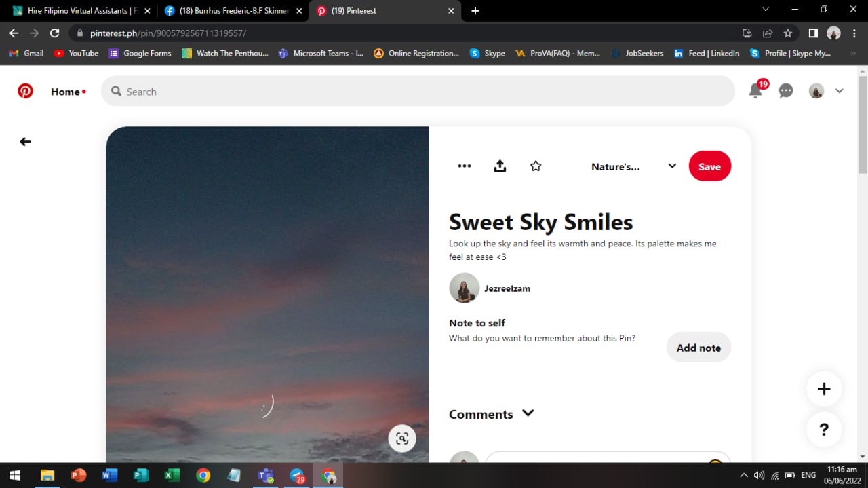The height and width of the screenshot is (488, 868).
Task: Click the share page icon in address bar
Action: (x=767, y=33)
